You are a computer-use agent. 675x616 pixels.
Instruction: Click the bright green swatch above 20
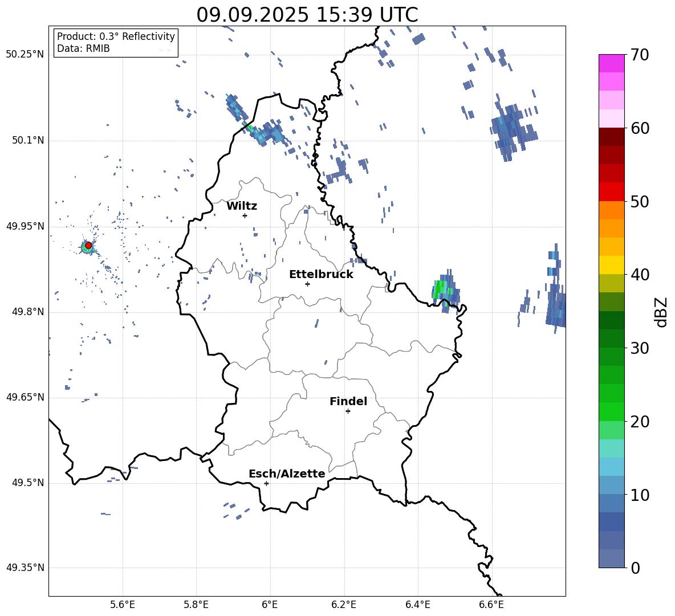[x=612, y=411]
